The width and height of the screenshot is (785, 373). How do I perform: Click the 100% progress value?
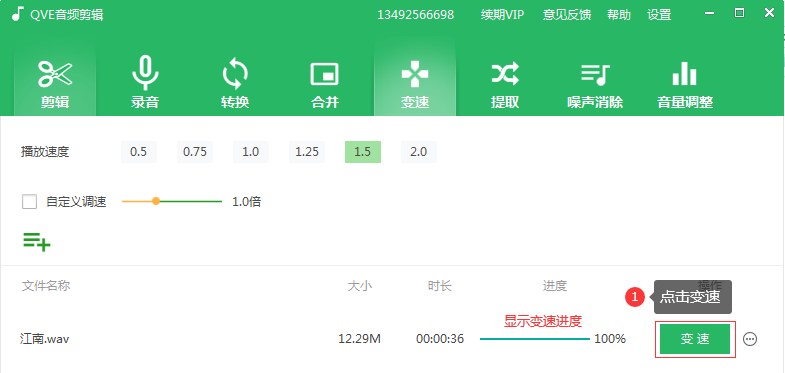click(x=610, y=339)
